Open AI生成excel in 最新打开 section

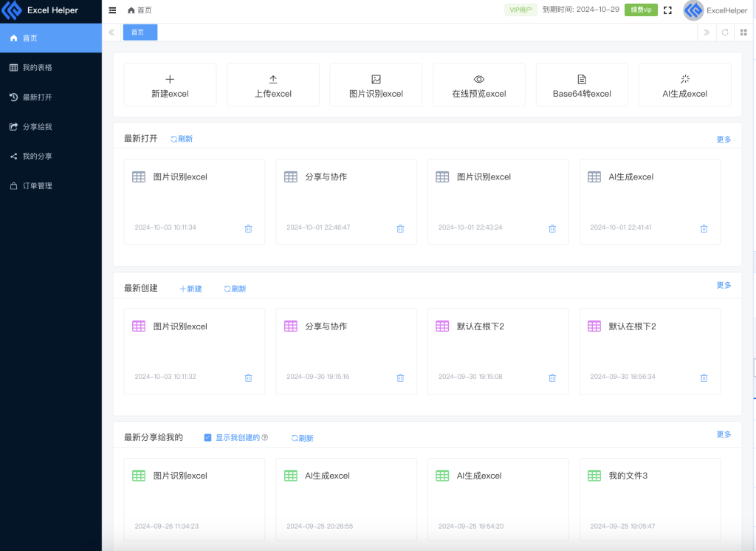click(x=650, y=202)
